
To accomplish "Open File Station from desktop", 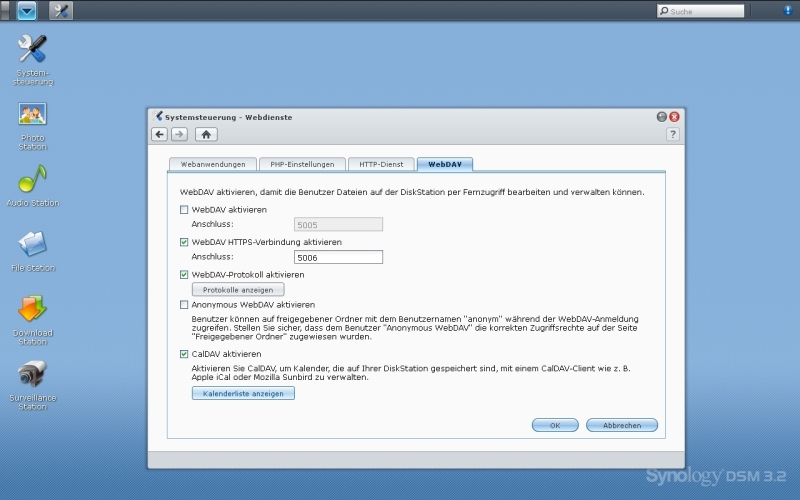I will [33, 244].
